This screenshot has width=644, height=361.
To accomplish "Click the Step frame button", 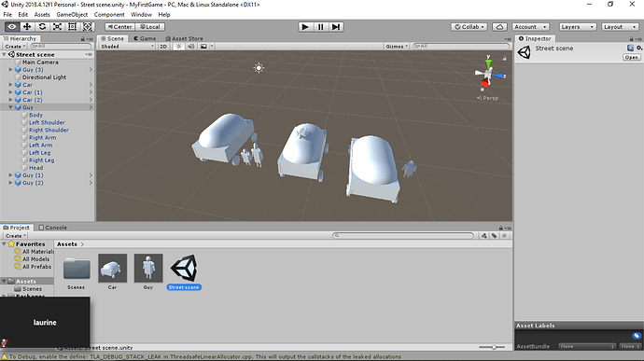I will 336,27.
